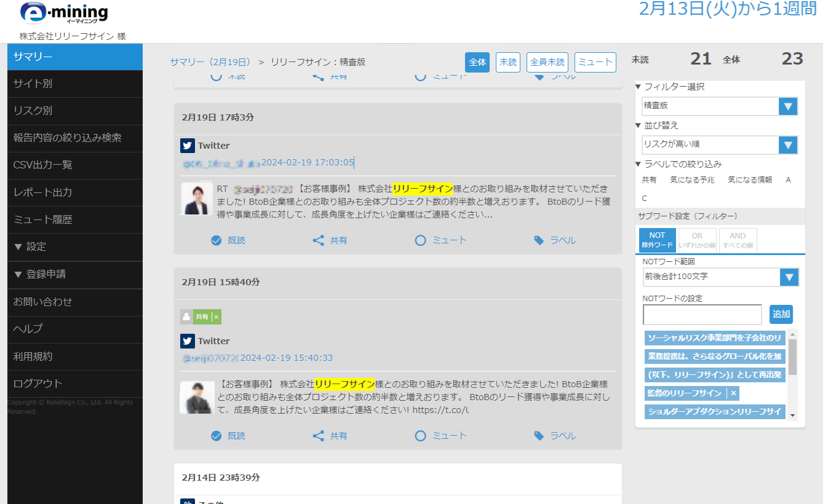The width and height of the screenshot is (823, 504).
Task: Click the Twitter bird icon on the 17時3分 post
Action: (x=188, y=145)
